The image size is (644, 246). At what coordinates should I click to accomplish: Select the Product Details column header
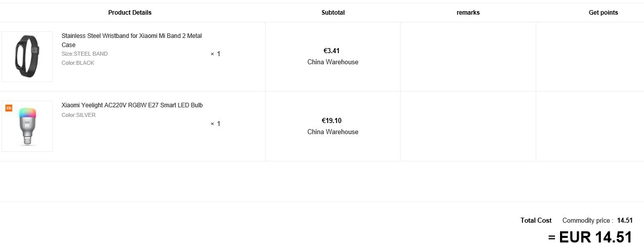tap(130, 13)
